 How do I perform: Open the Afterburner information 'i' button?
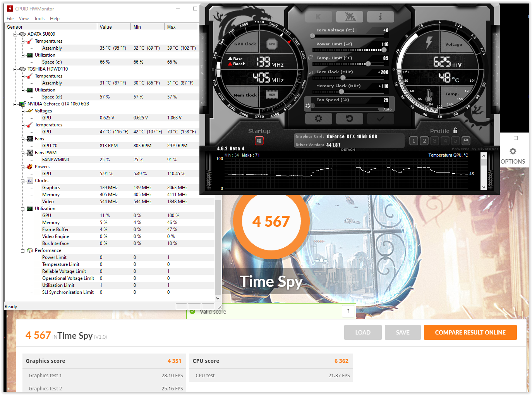point(380,17)
